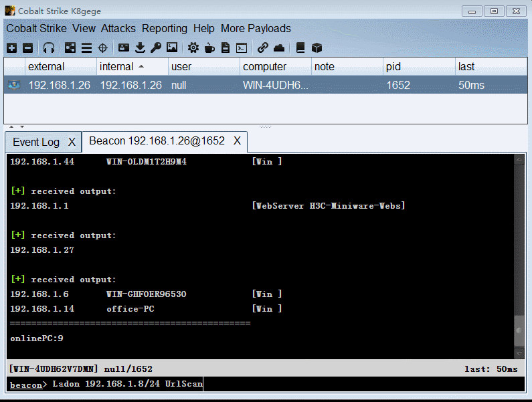The height and width of the screenshot is (402, 532).
Task: Open the Keystrokes key icon
Action: coord(156,48)
